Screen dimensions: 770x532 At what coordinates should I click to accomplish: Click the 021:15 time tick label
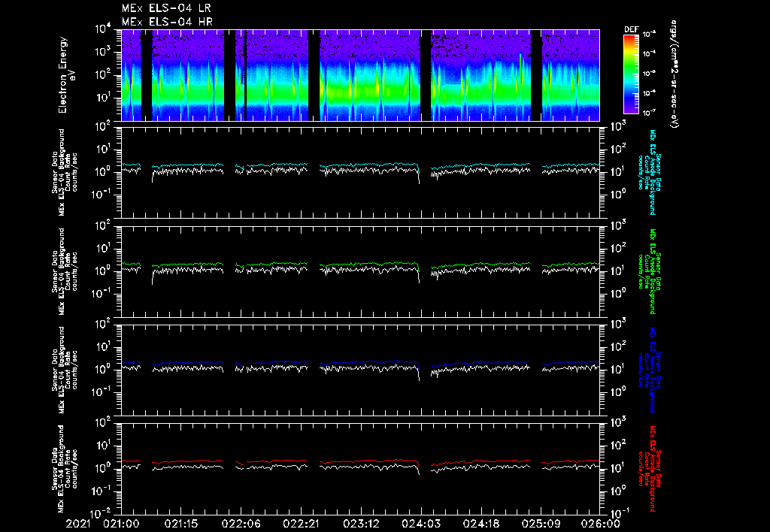181,524
